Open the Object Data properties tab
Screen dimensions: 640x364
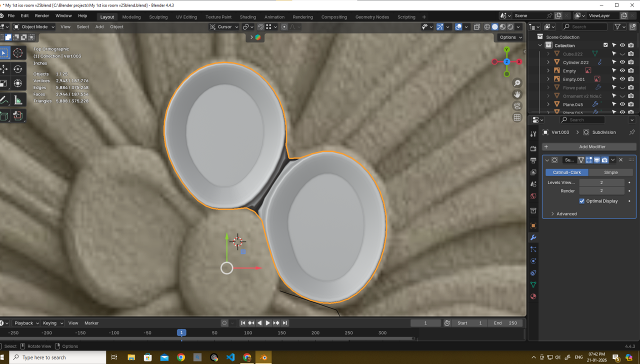(533, 284)
